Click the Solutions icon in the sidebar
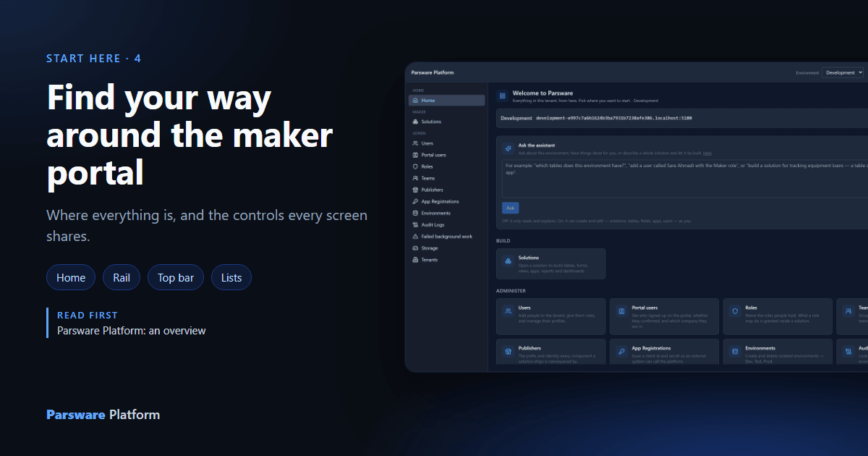 tap(415, 122)
